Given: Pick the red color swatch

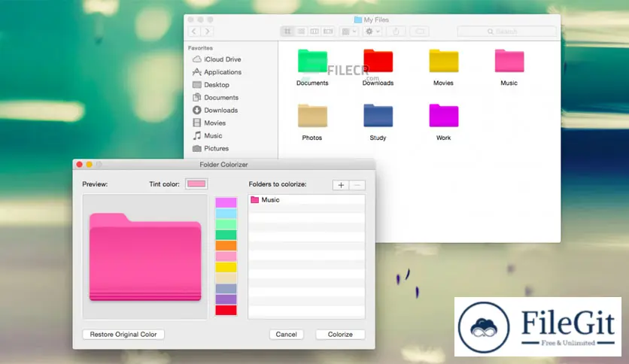Looking at the screenshot, I should point(226,311).
